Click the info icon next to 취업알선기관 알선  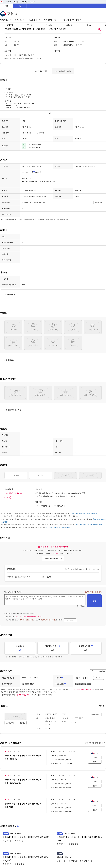60,646
